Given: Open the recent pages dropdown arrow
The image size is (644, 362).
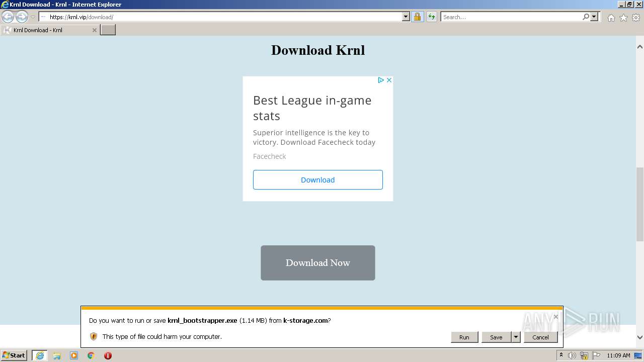Looking at the screenshot, I should pyautogui.click(x=33, y=17).
